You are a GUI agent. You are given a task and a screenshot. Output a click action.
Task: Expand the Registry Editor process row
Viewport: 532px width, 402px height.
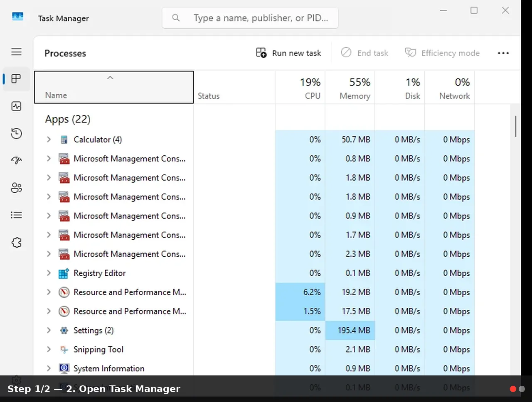(49, 273)
